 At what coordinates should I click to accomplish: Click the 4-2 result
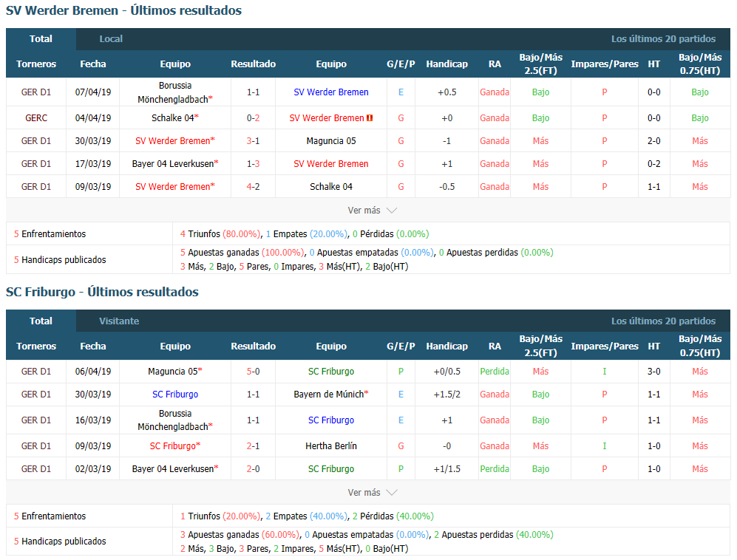pyautogui.click(x=253, y=186)
